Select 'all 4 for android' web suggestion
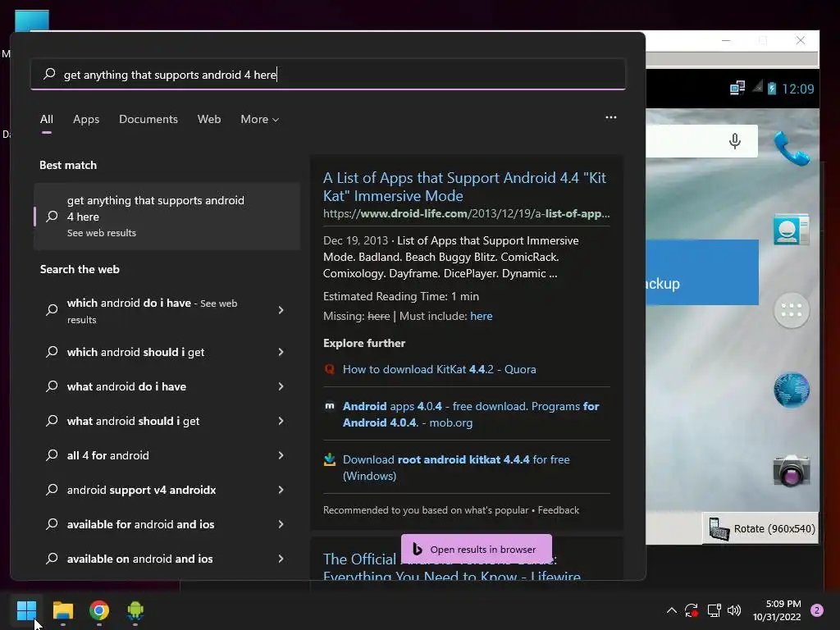840x630 pixels. click(x=107, y=455)
